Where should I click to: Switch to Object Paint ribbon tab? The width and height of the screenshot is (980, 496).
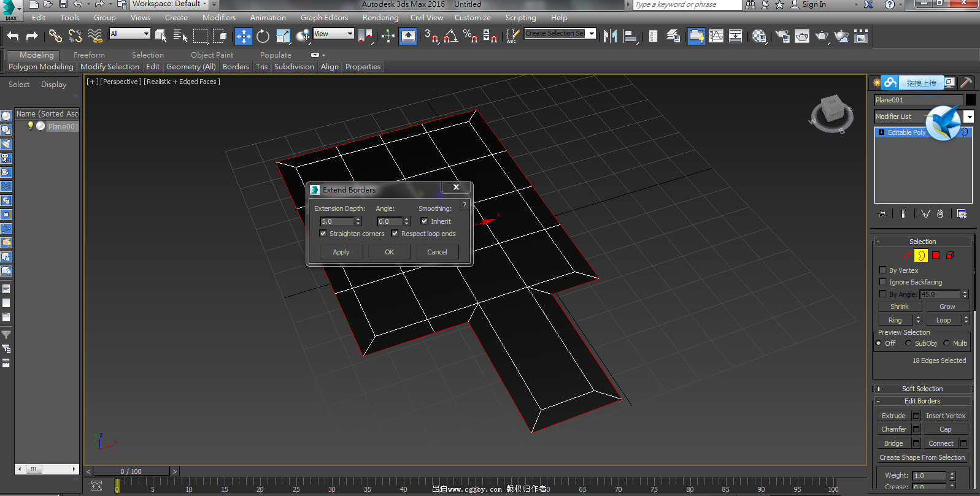tap(212, 55)
